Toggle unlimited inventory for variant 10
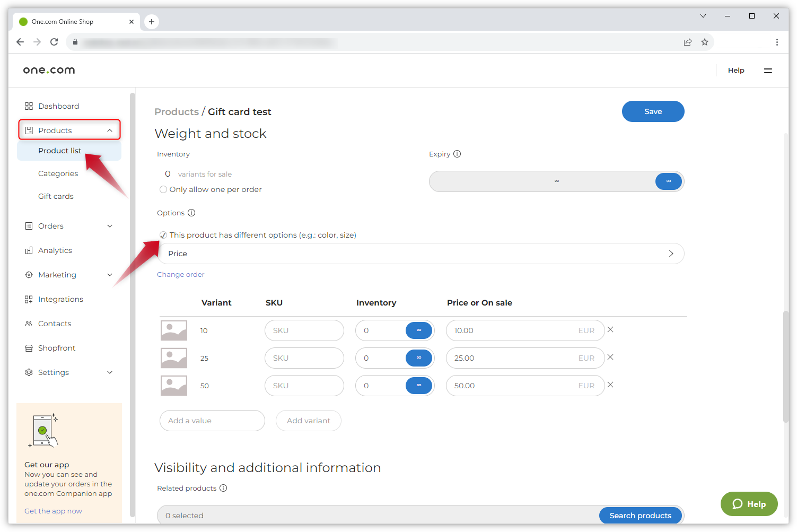Viewport: 797px width, 532px height. click(x=418, y=330)
